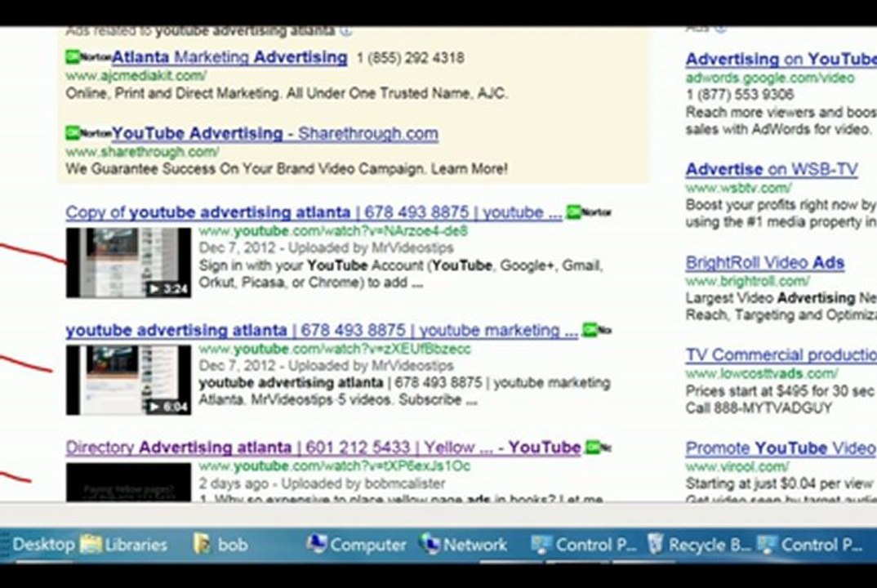The height and width of the screenshot is (588, 877).
Task: Open the 'Directory Advertising atlanta' YouTube result
Action: point(323,448)
